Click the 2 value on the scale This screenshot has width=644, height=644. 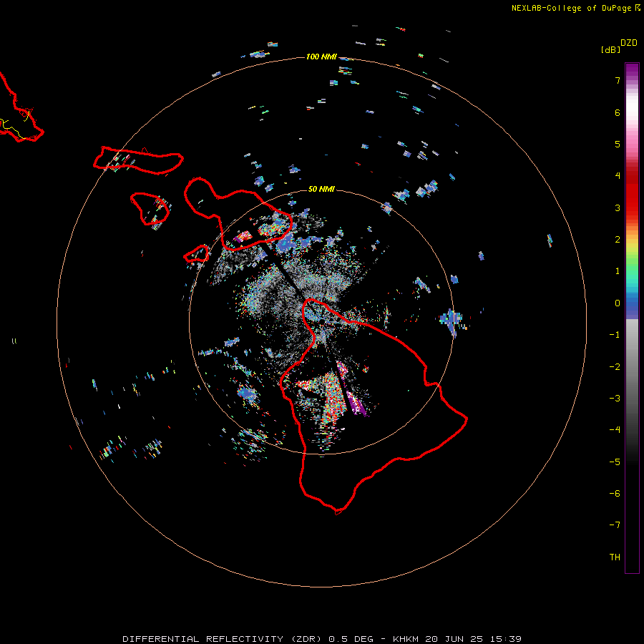pos(618,240)
